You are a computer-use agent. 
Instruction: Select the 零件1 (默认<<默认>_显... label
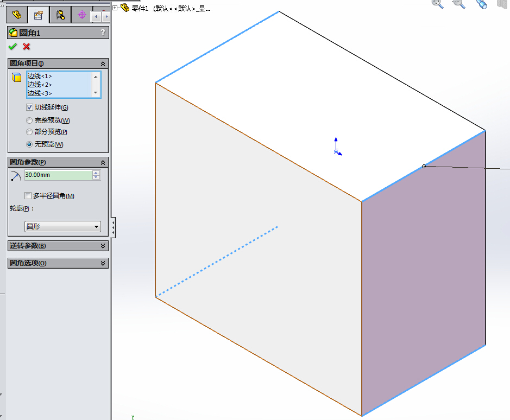[171, 9]
